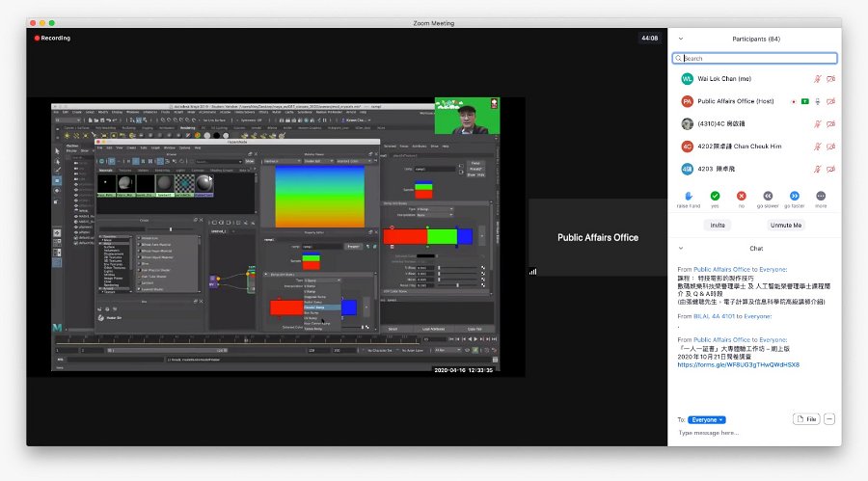The width and height of the screenshot is (868, 481).
Task: Open the more reactions icon
Action: 821,196
